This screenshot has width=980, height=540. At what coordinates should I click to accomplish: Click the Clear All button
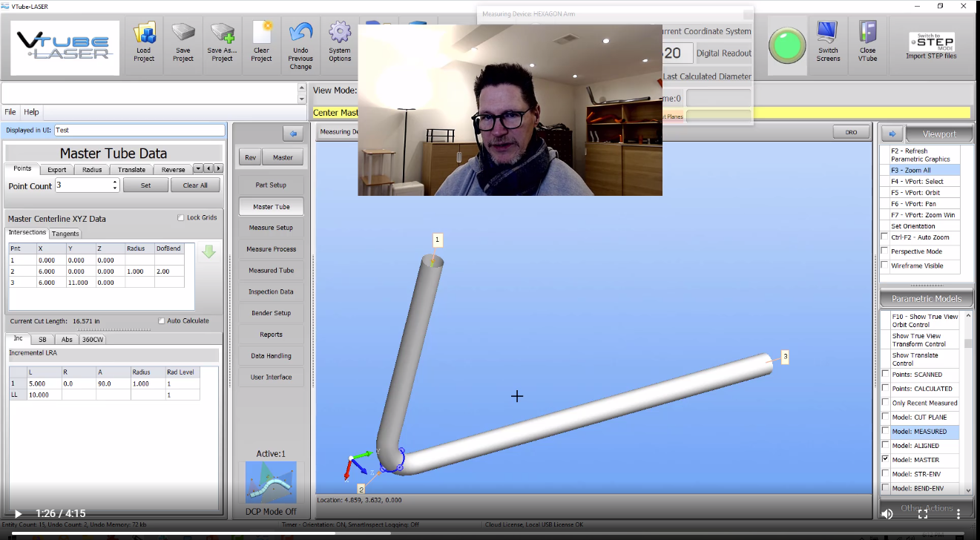point(195,185)
